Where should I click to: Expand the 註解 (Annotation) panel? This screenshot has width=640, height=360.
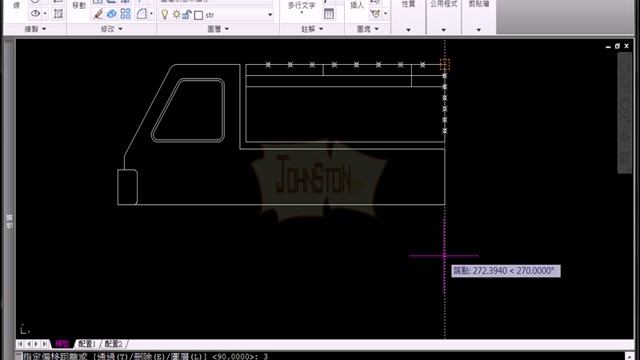pos(312,29)
